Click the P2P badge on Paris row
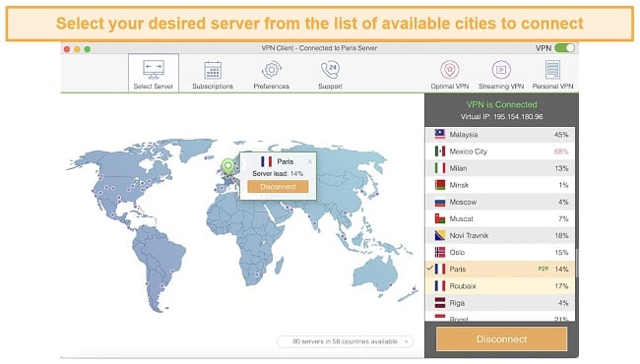 tap(543, 269)
